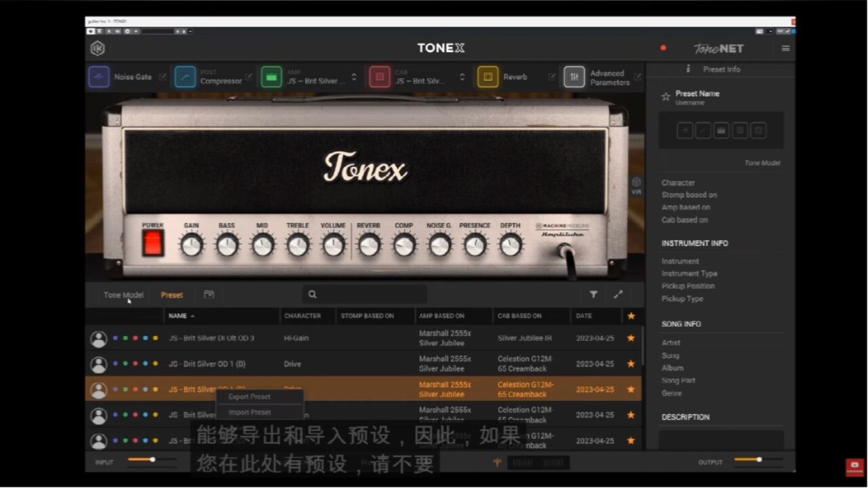This screenshot has height=488, width=868.
Task: Expand the browser with arrows icon
Action: 618,295
